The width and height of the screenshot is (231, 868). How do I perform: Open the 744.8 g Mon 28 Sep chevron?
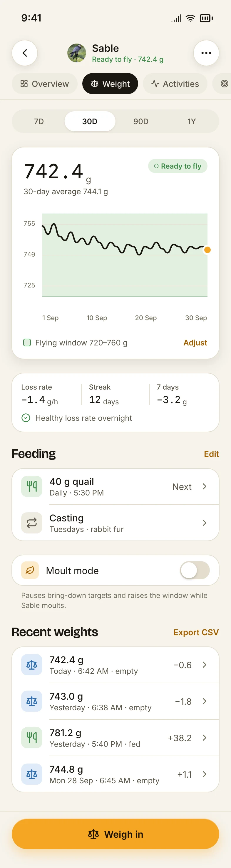[x=204, y=774]
